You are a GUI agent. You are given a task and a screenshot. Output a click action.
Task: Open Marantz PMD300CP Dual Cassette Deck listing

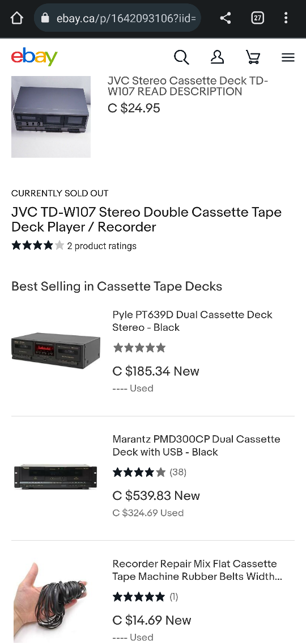[196, 445]
